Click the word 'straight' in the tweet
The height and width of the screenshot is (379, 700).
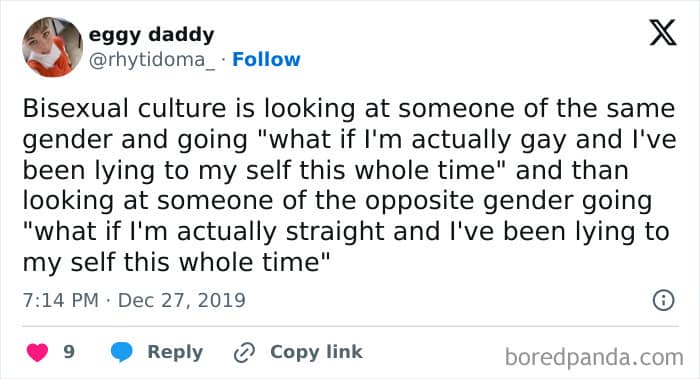point(335,232)
